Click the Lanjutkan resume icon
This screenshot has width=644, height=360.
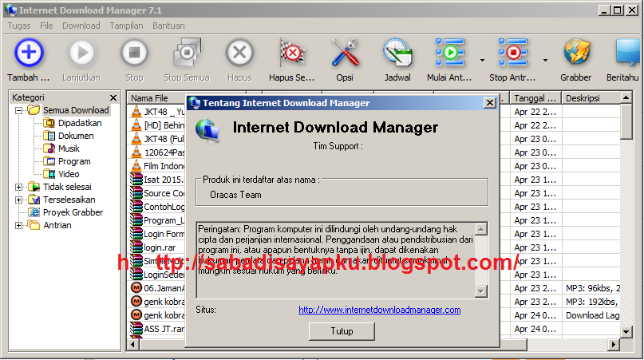coord(81,53)
